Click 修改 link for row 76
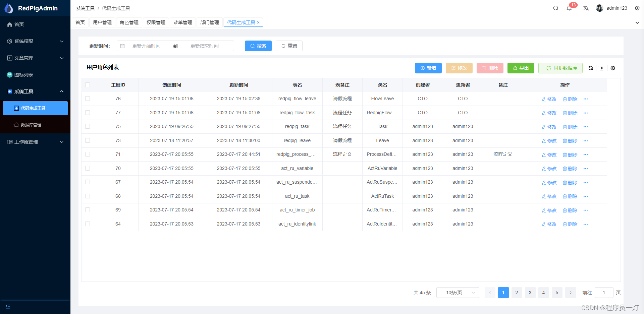 tap(549, 99)
